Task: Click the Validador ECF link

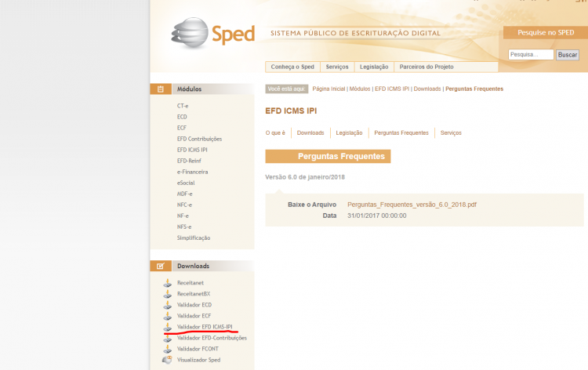Action: tap(194, 316)
